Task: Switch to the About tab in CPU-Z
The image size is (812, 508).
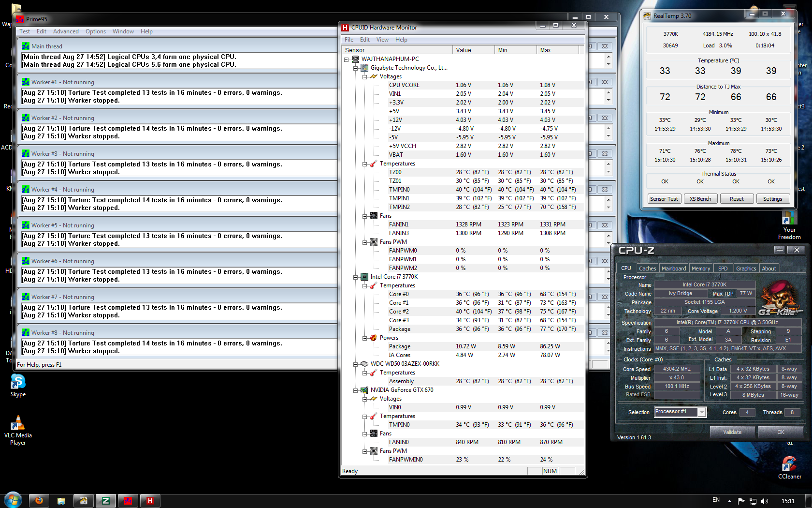Action: (769, 269)
